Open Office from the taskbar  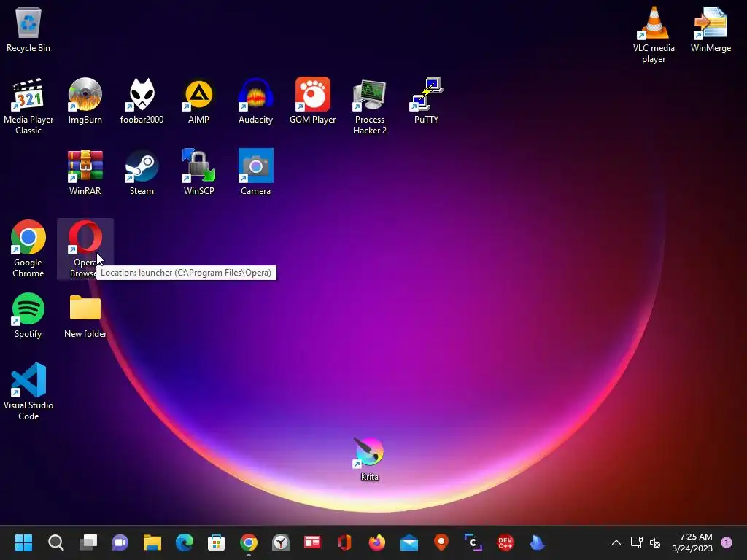click(x=345, y=542)
